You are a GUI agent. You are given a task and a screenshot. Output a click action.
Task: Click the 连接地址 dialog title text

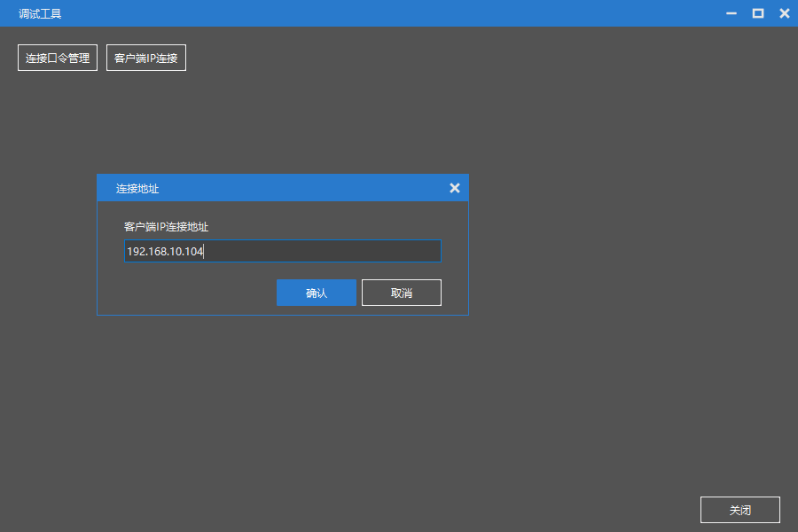(x=137, y=189)
